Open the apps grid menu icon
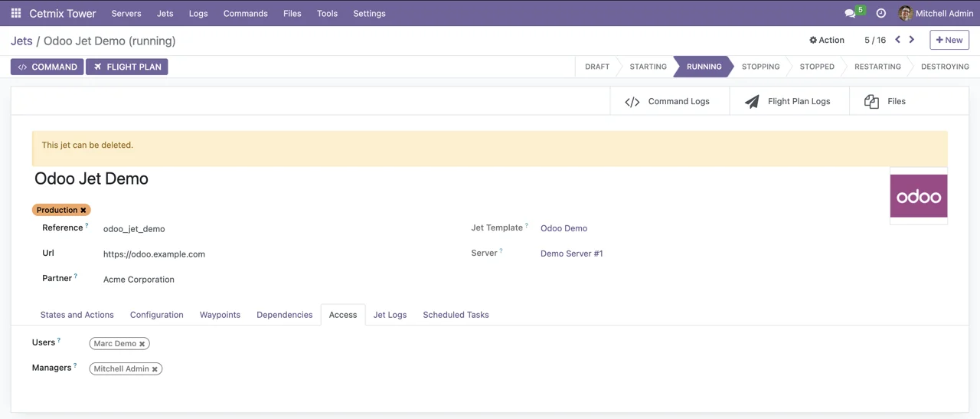The image size is (980, 419). [x=15, y=13]
